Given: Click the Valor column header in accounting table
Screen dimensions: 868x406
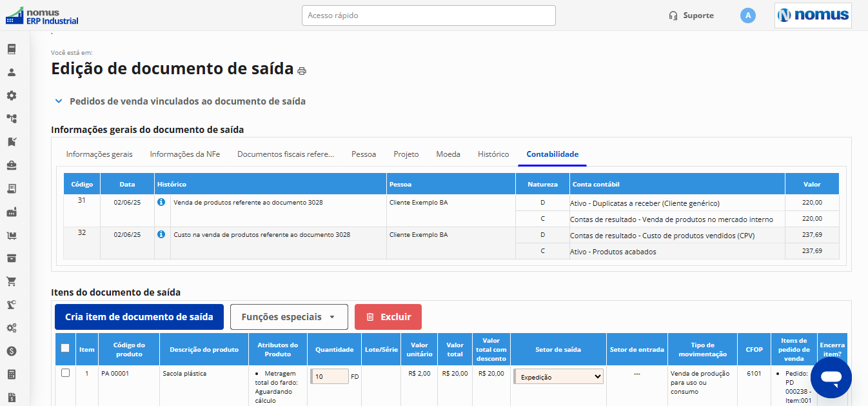Looking at the screenshot, I should coord(812,184).
